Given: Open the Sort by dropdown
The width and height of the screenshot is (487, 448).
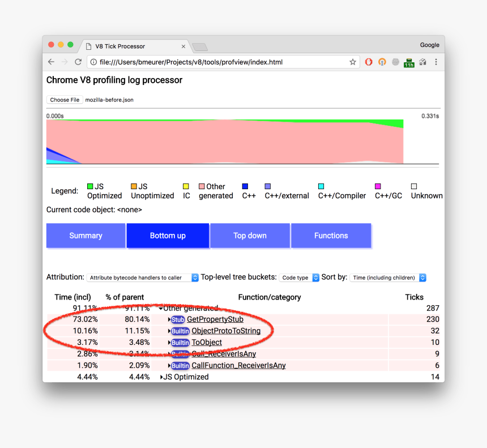Looking at the screenshot, I should 388,278.
